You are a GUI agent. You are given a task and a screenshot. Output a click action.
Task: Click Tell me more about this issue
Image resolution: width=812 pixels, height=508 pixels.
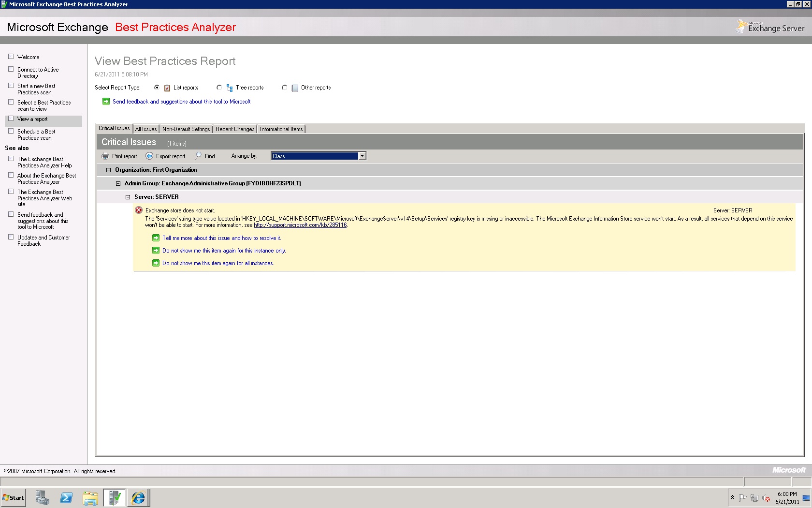(x=221, y=238)
